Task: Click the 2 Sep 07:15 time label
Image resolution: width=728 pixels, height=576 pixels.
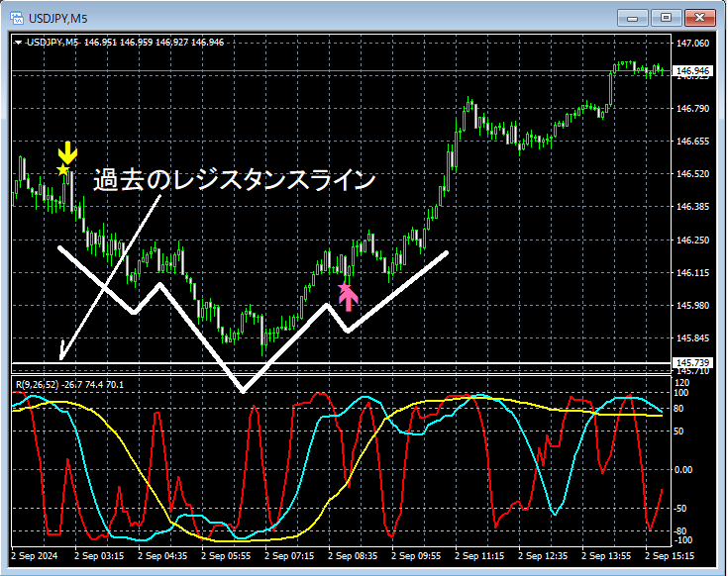Action: click(289, 555)
